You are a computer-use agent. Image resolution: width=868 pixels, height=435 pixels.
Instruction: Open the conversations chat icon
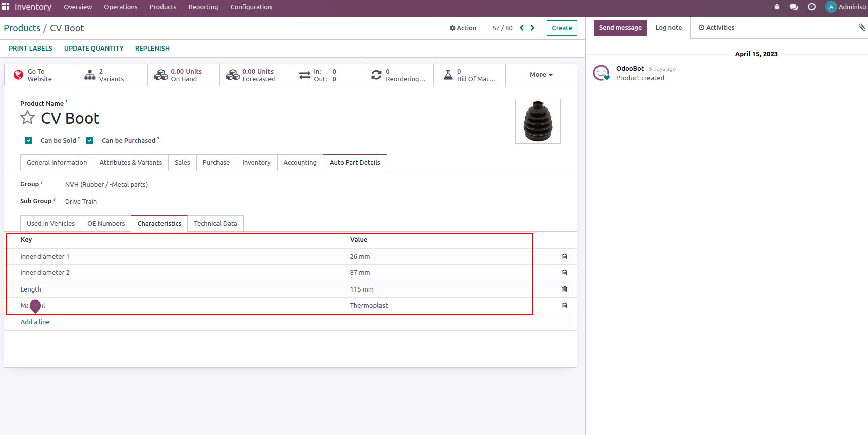[x=794, y=7]
